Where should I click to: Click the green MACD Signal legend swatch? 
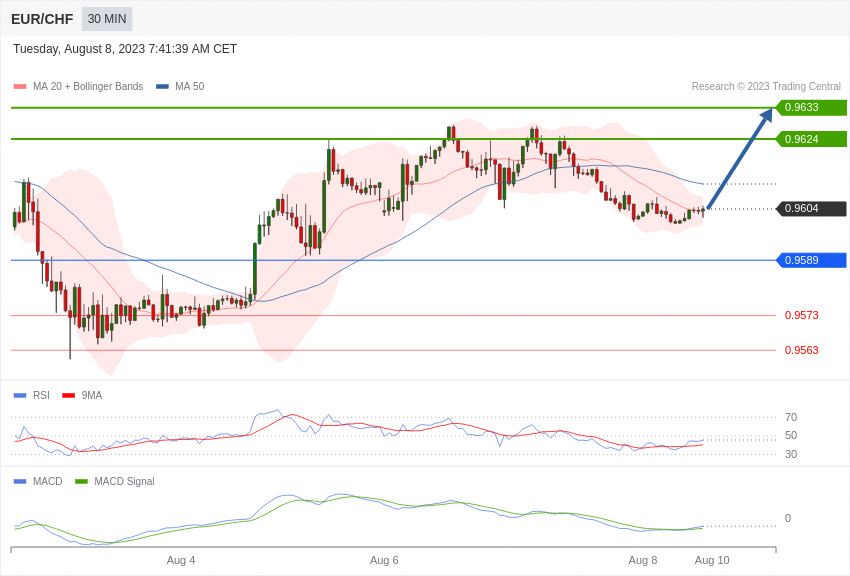[81, 481]
